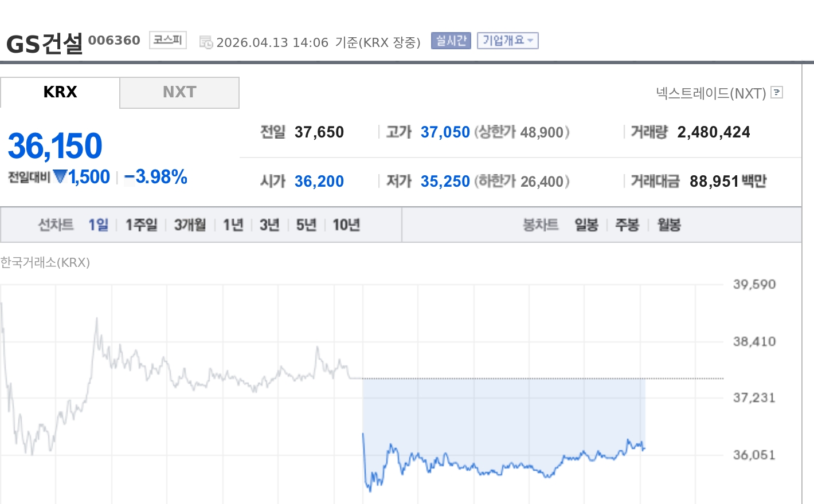Switch to 월봉 monthly candles

click(668, 225)
